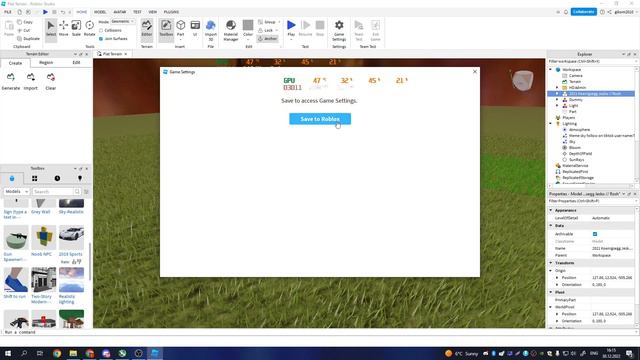Viewport: 640px width, 360px height.
Task: Activate the Rotate tool
Action: [x=89, y=28]
